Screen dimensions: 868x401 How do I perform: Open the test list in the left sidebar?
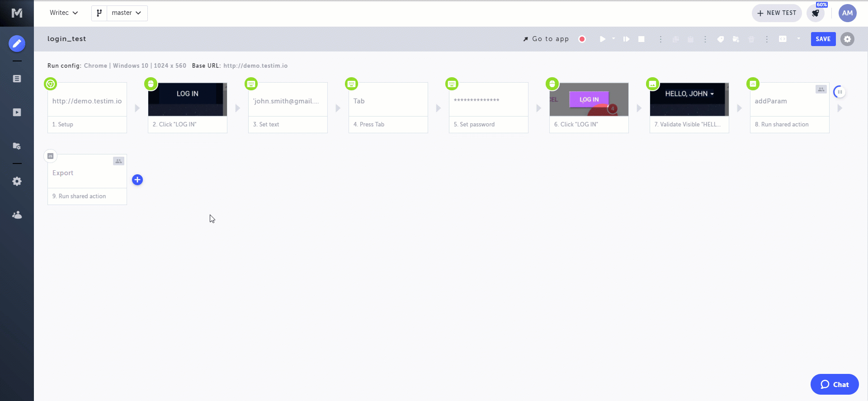point(17,79)
